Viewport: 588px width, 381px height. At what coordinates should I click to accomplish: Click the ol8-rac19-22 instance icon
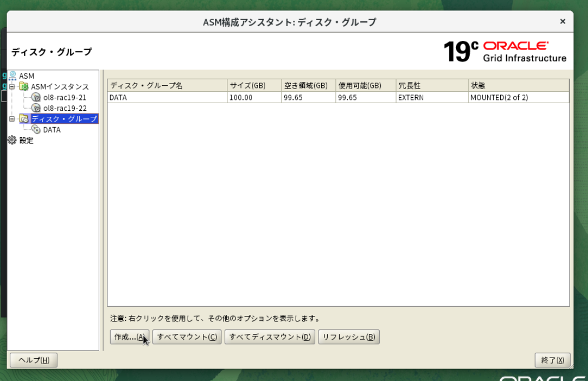point(36,108)
